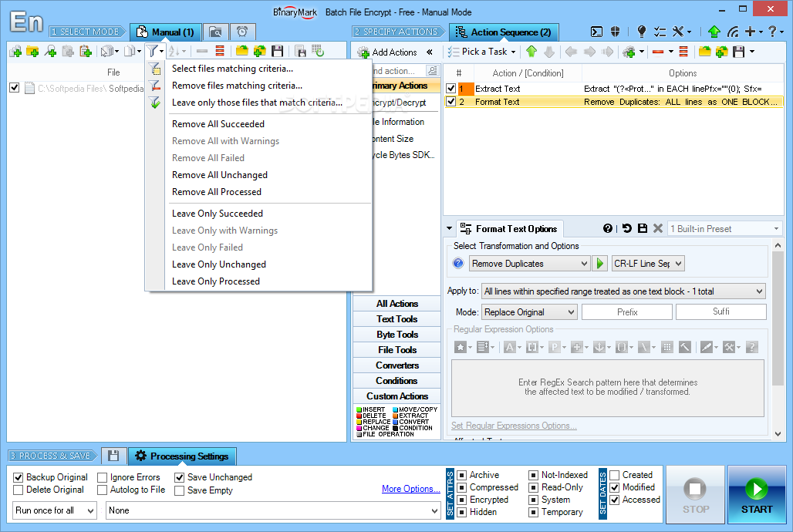Enable Delete Original checkbox
Image resolution: width=793 pixels, height=532 pixels.
19,490
